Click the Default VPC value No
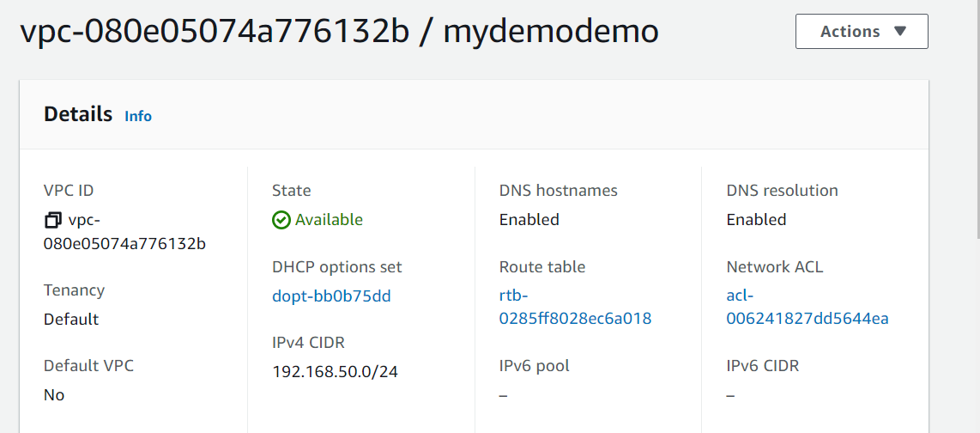Viewport: 980px width, 433px height. [x=54, y=395]
